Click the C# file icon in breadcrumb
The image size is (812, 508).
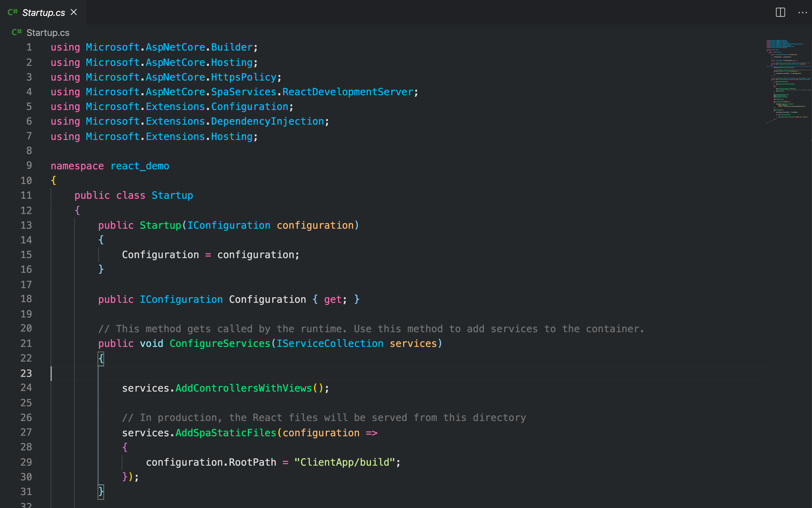click(x=16, y=32)
